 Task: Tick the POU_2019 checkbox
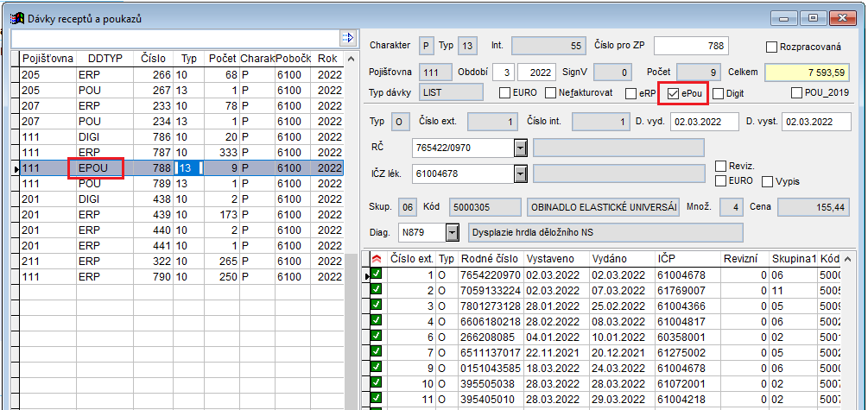coord(797,92)
